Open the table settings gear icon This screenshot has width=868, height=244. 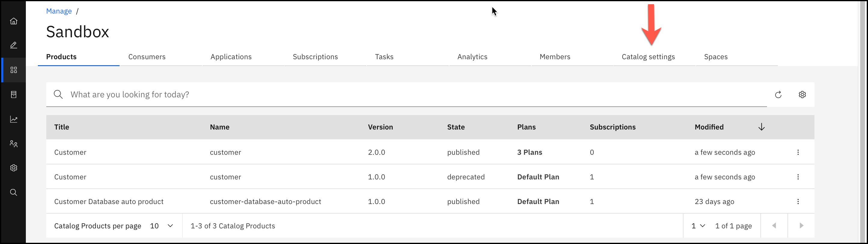(x=802, y=95)
